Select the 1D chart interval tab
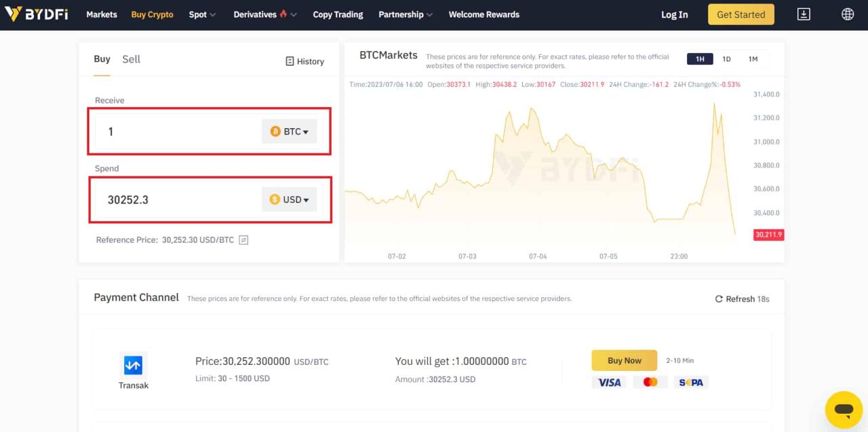 [726, 59]
